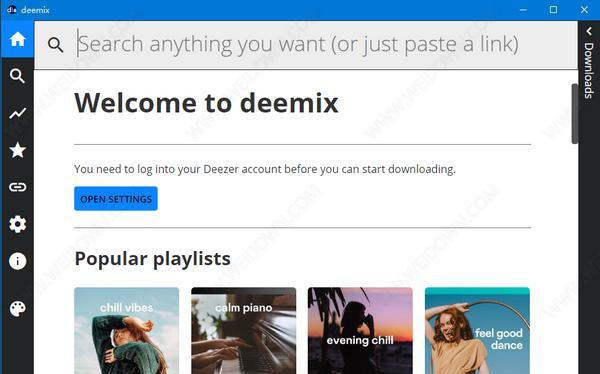The image size is (600, 374).
Task: Open the feel good dance playlist
Action: 478,331
